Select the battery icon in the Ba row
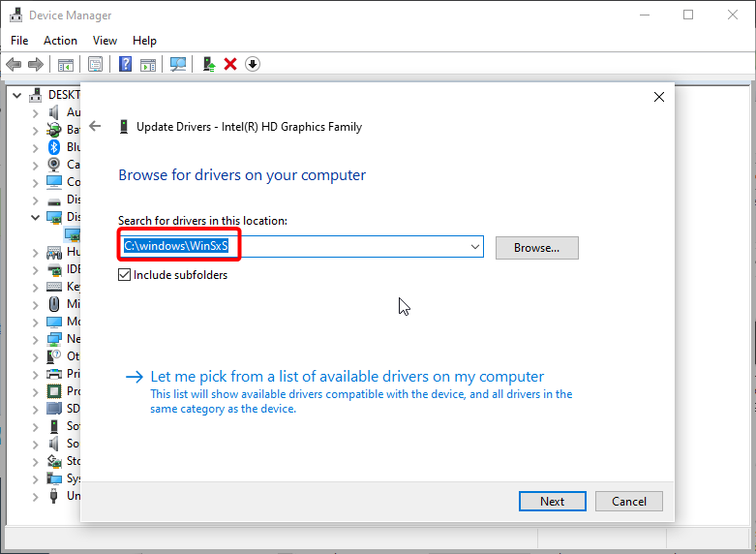The width and height of the screenshot is (756, 554). click(x=54, y=130)
